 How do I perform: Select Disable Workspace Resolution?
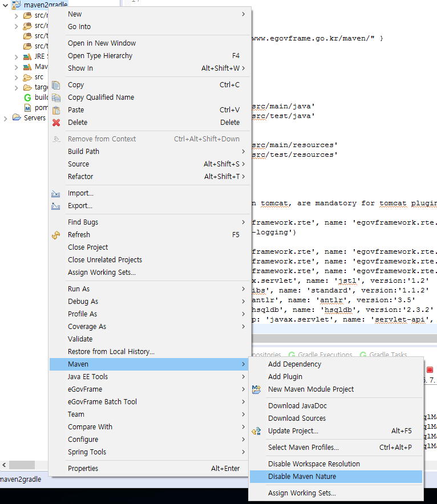314,464
